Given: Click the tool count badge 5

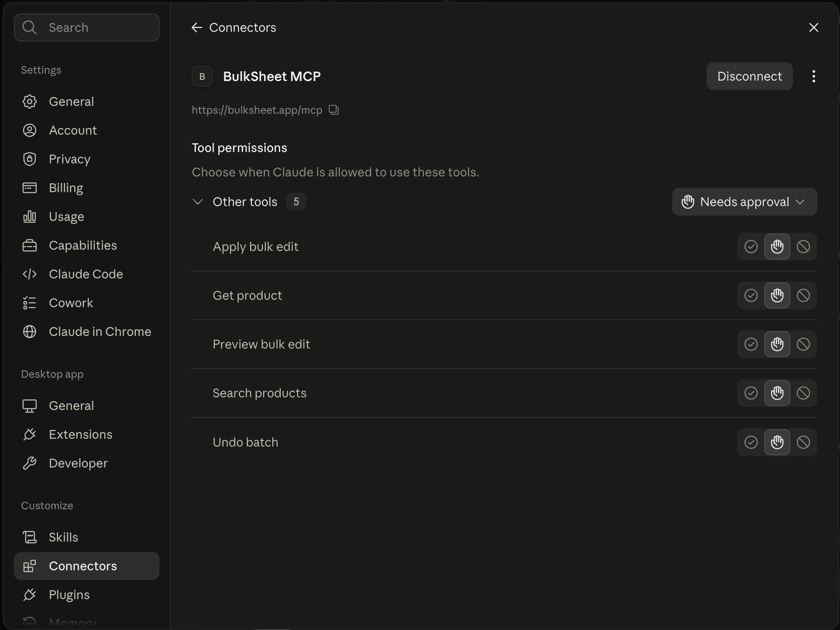Looking at the screenshot, I should [296, 202].
